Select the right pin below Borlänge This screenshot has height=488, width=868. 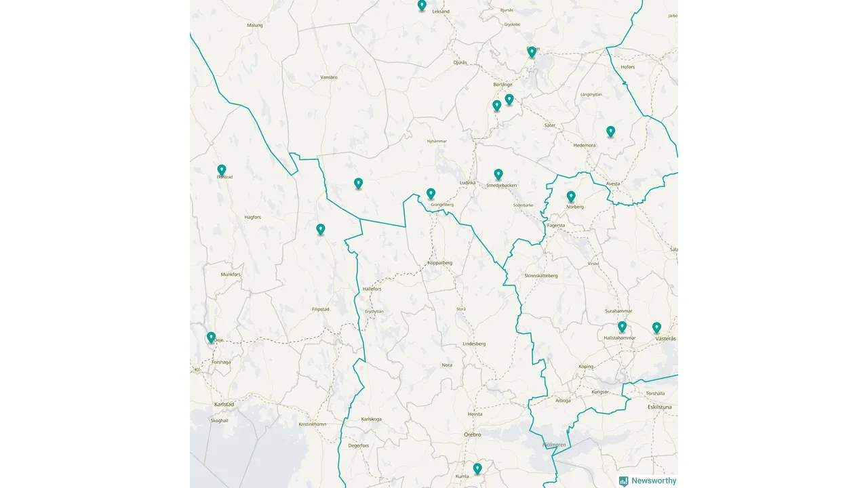[x=509, y=100]
